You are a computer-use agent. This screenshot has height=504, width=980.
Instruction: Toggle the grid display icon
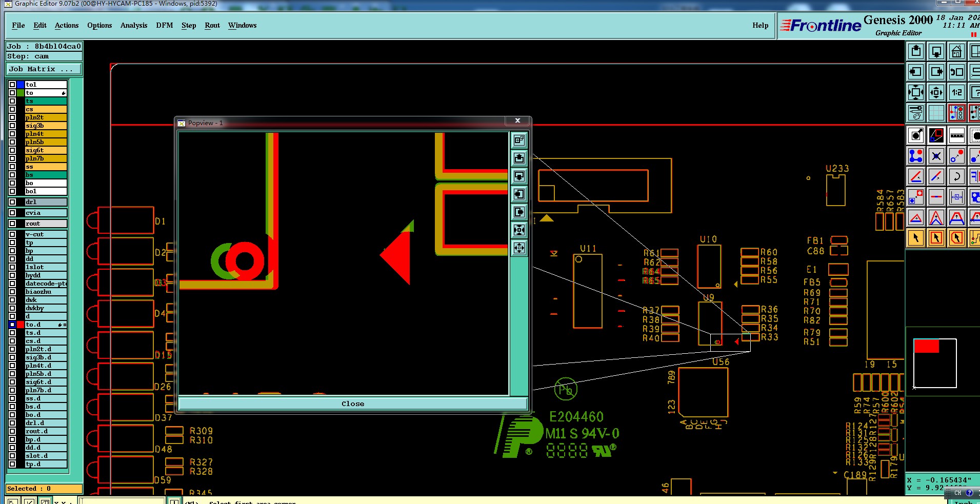pos(936,113)
